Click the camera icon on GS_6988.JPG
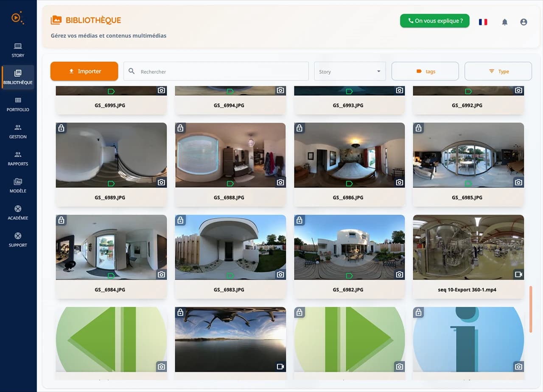This screenshot has width=543, height=392. [280, 182]
